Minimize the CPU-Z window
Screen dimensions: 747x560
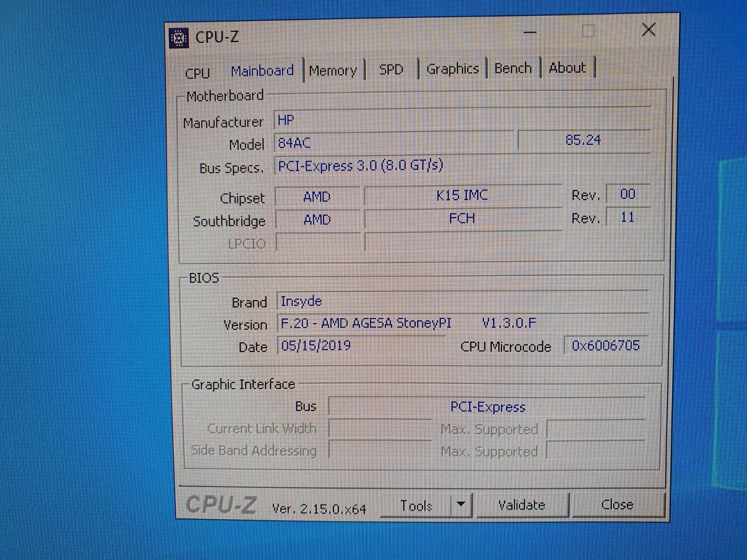(x=530, y=32)
